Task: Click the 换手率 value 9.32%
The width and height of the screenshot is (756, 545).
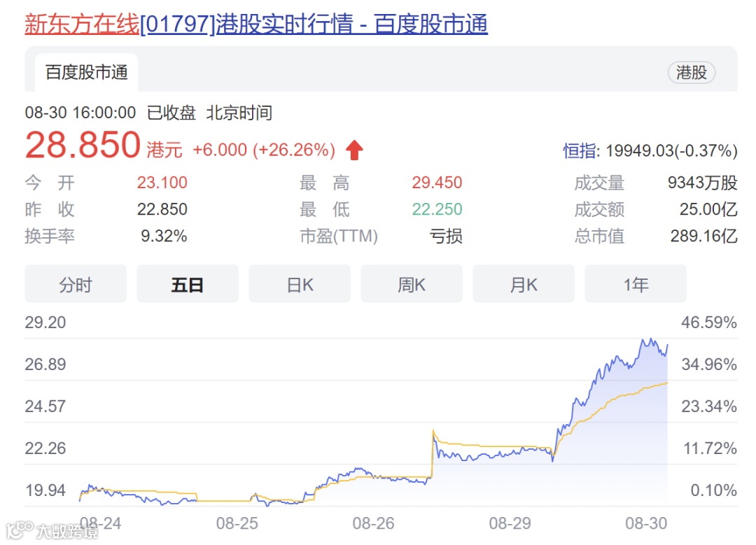Action: click(164, 236)
